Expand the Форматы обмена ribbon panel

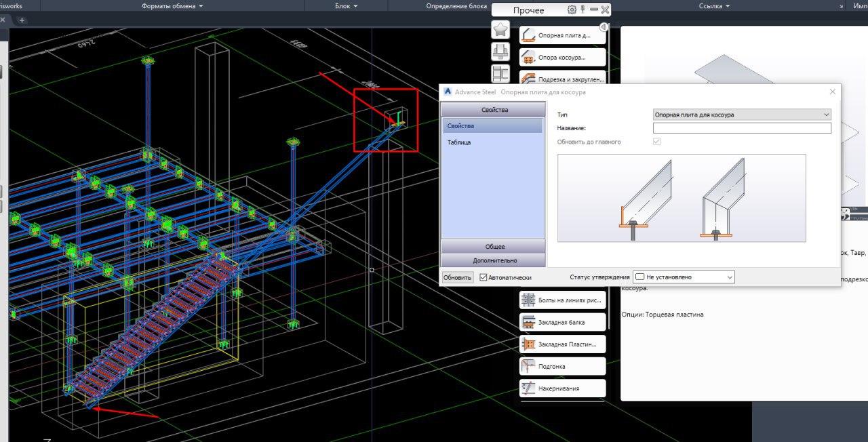click(172, 6)
